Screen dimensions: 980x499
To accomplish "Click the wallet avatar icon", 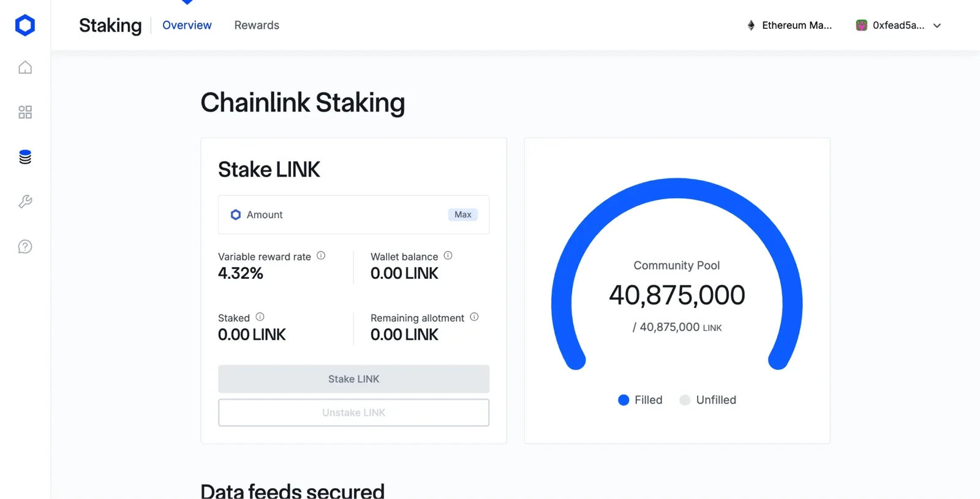I will (x=861, y=25).
